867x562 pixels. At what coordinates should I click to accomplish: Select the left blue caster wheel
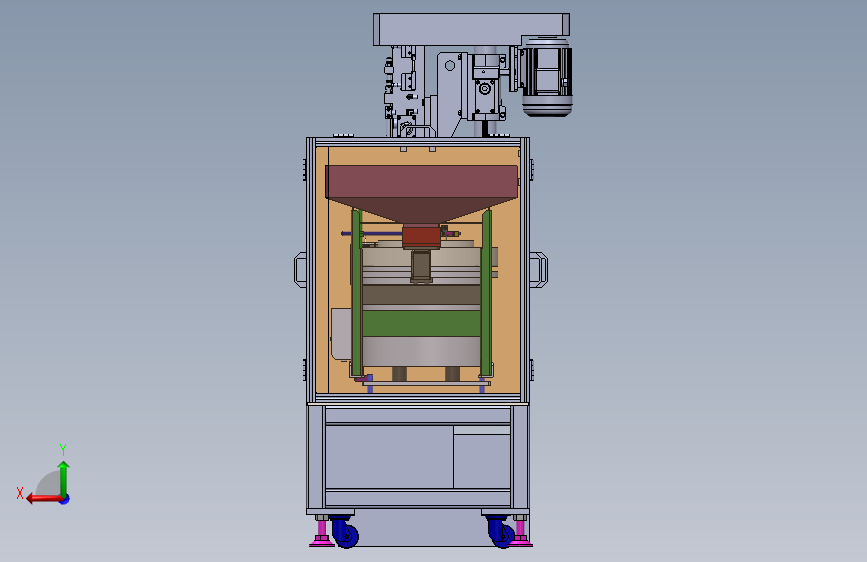tap(345, 532)
